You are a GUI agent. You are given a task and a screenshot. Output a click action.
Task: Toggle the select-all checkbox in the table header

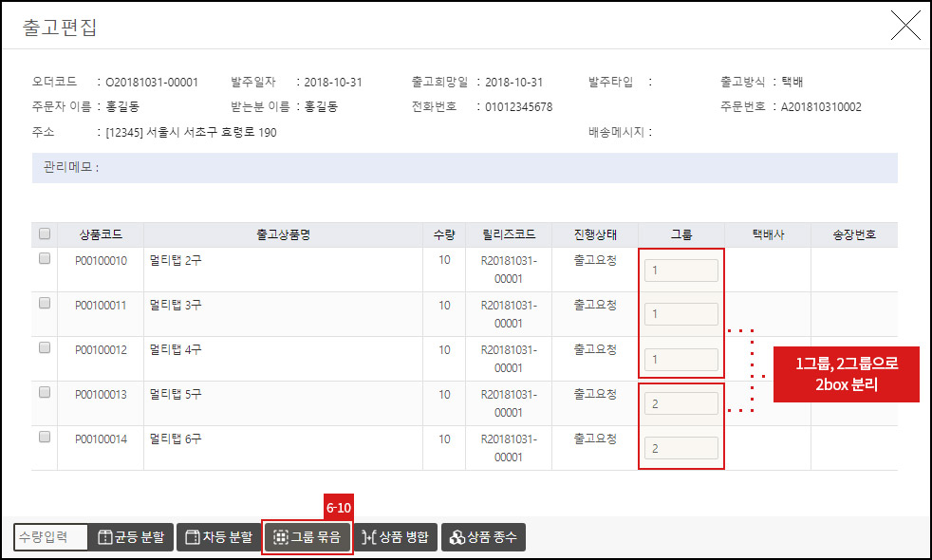(x=43, y=234)
